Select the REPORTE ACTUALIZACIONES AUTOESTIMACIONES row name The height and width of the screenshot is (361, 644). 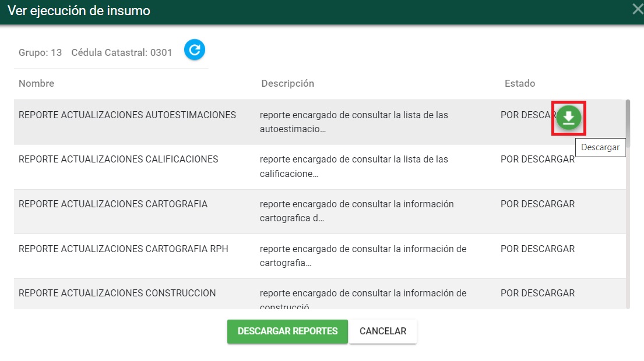click(x=127, y=115)
